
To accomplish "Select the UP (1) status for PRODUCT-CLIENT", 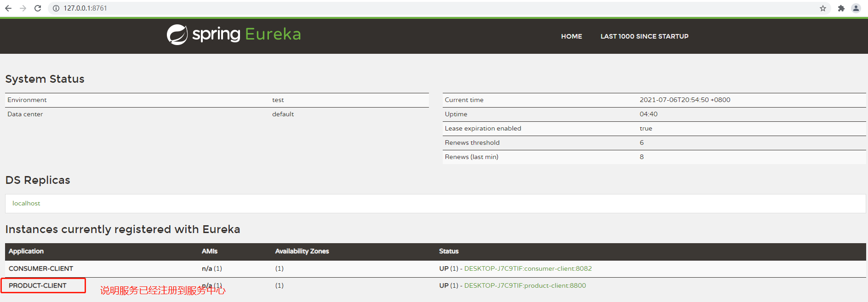I will tap(449, 285).
